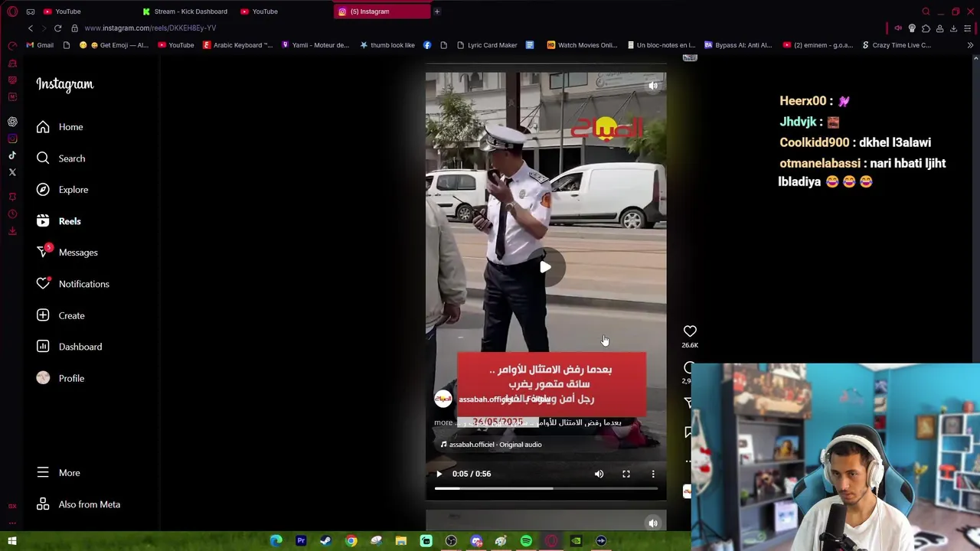The height and width of the screenshot is (551, 980).
Task: Open Windows Start menu
Action: [12, 541]
